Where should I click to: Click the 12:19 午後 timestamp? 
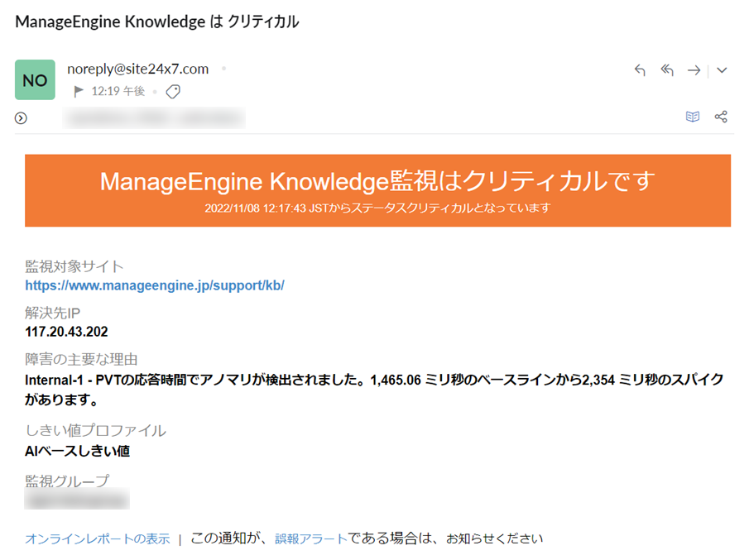(118, 92)
